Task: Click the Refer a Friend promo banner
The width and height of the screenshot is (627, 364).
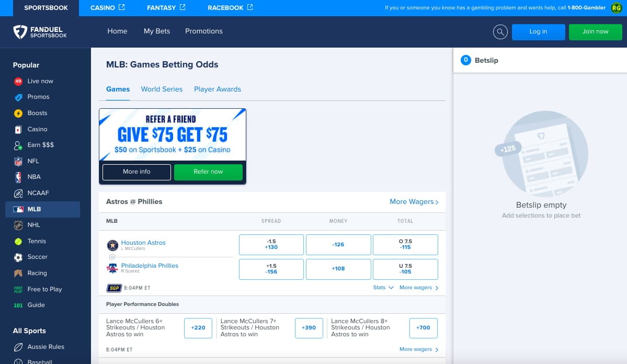Action: (x=173, y=134)
